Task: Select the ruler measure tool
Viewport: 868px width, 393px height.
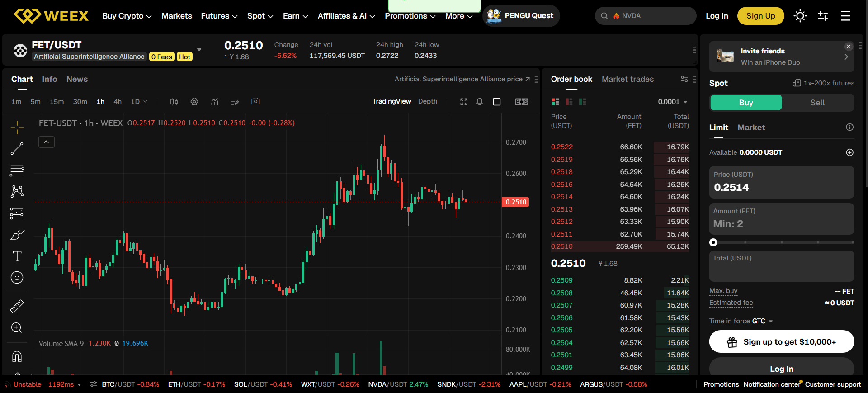Action: [17, 307]
